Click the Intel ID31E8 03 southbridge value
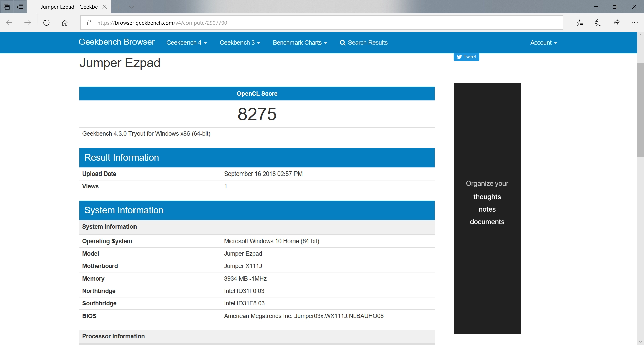Screen dimensions: 644x345 245,303
